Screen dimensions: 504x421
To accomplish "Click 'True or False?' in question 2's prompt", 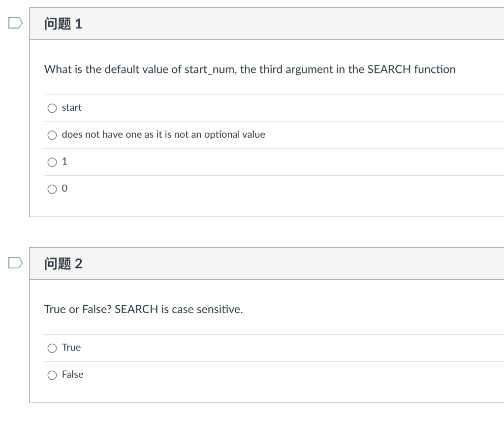I will tap(78, 310).
